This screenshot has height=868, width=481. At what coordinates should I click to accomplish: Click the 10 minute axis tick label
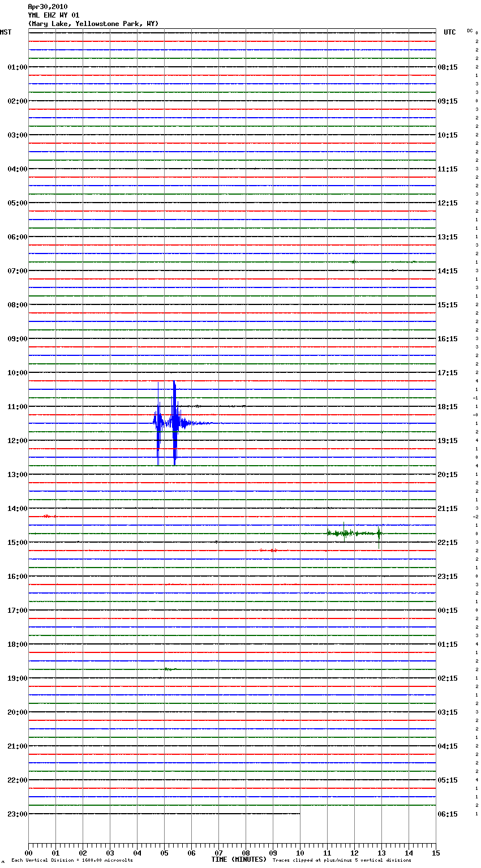click(300, 853)
